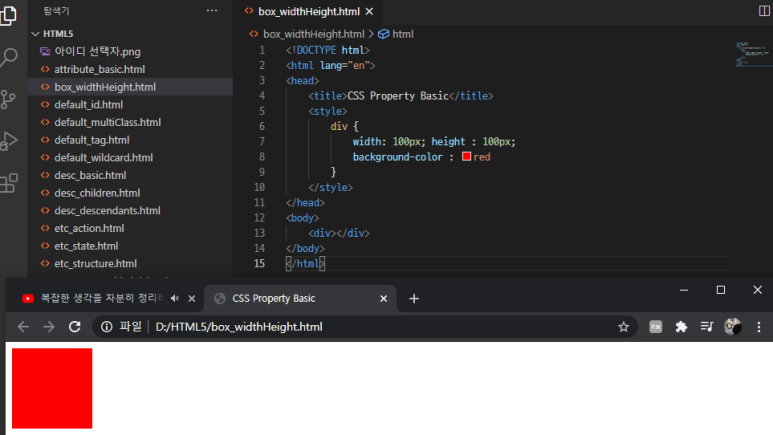The height and width of the screenshot is (435, 773).
Task: Open the Extensions view in activity bar
Action: click(x=8, y=183)
